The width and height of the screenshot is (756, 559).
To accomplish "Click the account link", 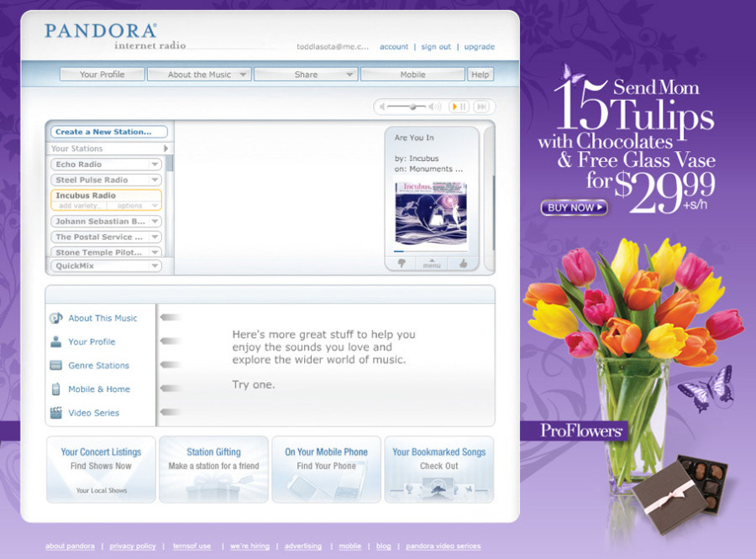I will 394,47.
